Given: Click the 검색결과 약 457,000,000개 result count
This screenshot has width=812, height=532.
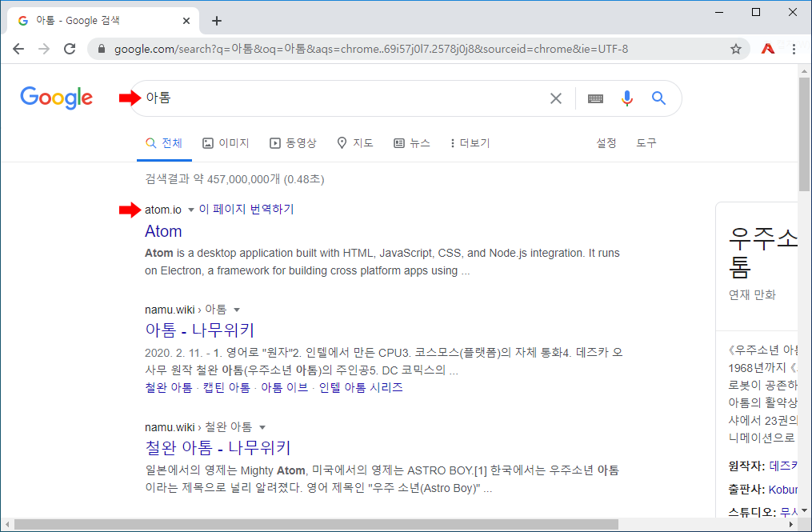Looking at the screenshot, I should pyautogui.click(x=234, y=179).
